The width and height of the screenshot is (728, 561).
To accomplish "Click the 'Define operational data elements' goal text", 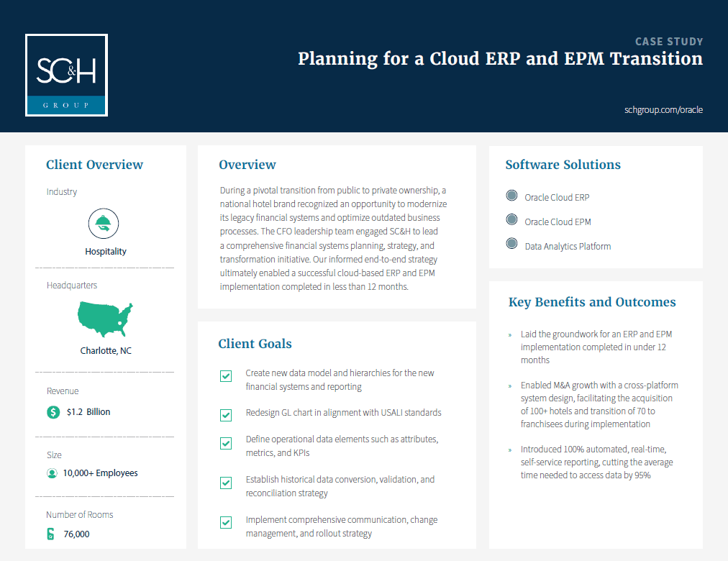I will point(342,446).
